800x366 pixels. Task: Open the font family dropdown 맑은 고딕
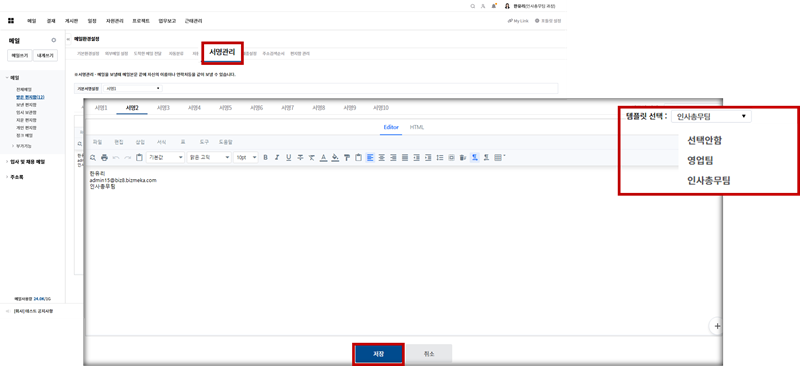(209, 158)
